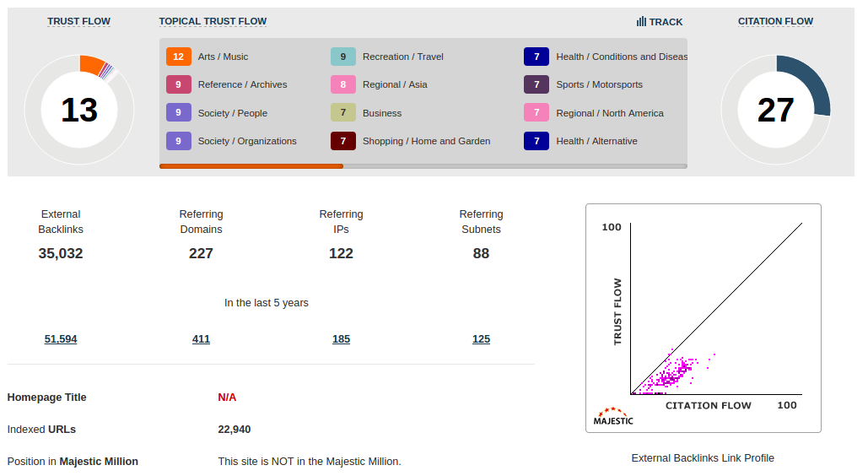Click the Business topic badge
This screenshot has height=476, width=868.
tap(343, 113)
